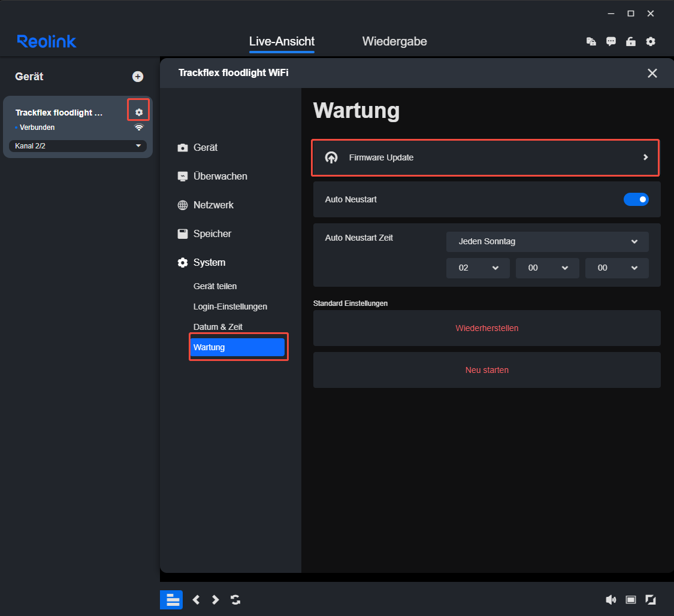The width and height of the screenshot is (674, 616).
Task: Switch to the Live-Ansicht tab
Action: click(x=282, y=42)
